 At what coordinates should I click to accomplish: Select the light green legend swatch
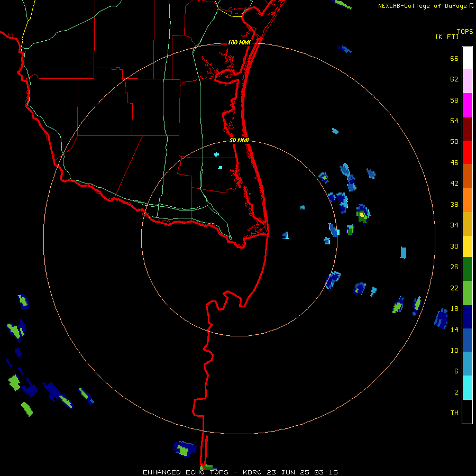[x=467, y=293]
